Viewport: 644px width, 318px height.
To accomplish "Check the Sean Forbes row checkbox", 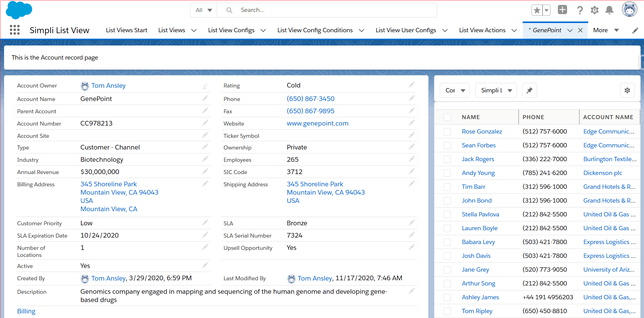I will click(447, 145).
